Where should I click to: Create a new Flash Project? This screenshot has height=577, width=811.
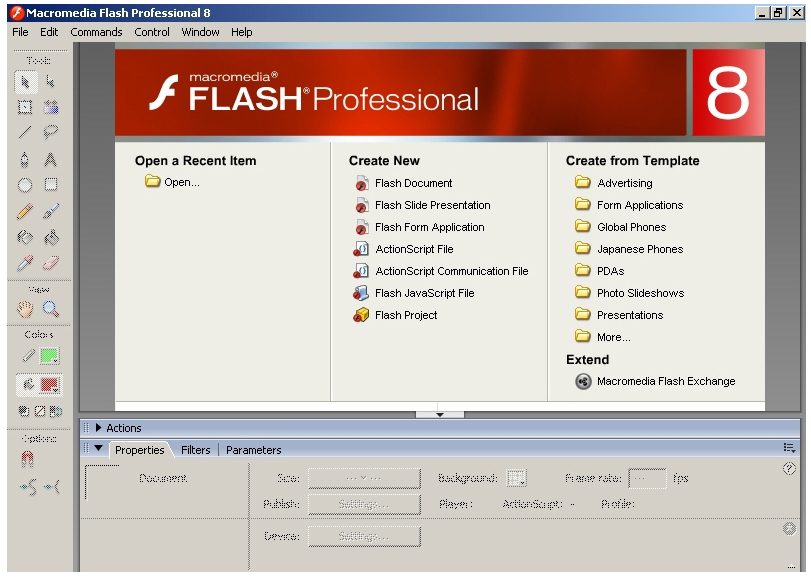[395, 315]
